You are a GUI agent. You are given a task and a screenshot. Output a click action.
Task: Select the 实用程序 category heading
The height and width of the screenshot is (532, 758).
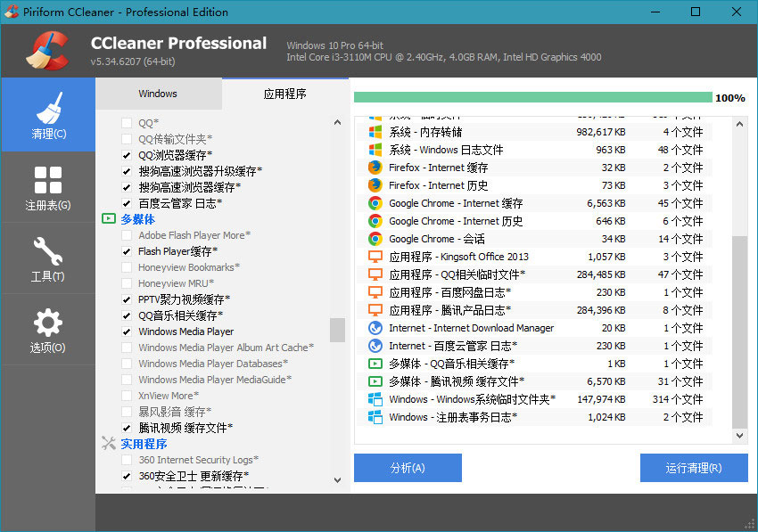[144, 444]
